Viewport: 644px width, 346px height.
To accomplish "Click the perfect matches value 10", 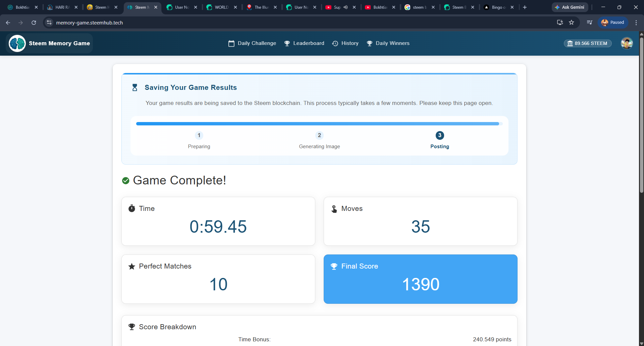I will [x=218, y=284].
